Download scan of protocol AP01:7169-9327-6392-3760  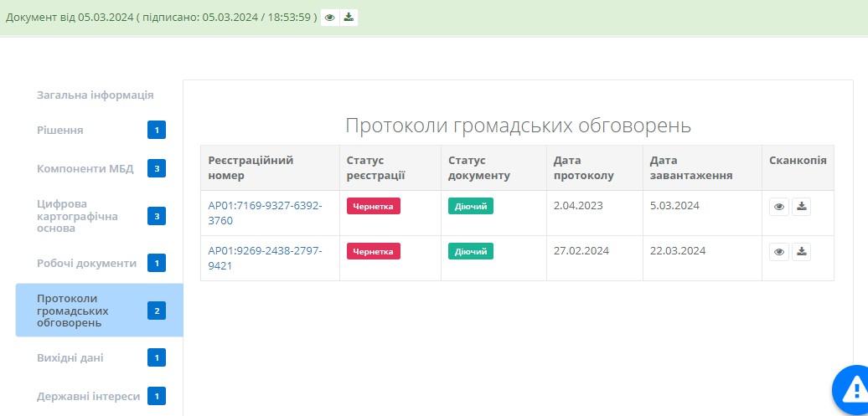pyautogui.click(x=801, y=207)
